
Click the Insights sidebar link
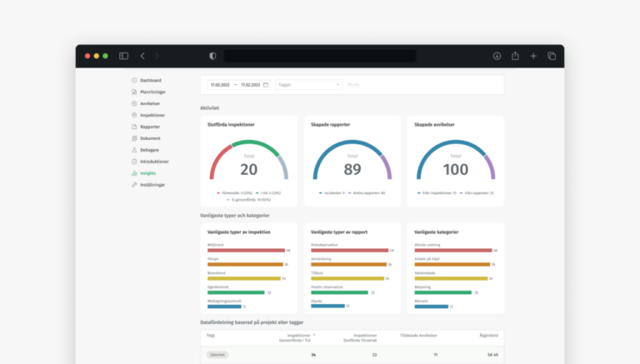click(147, 173)
